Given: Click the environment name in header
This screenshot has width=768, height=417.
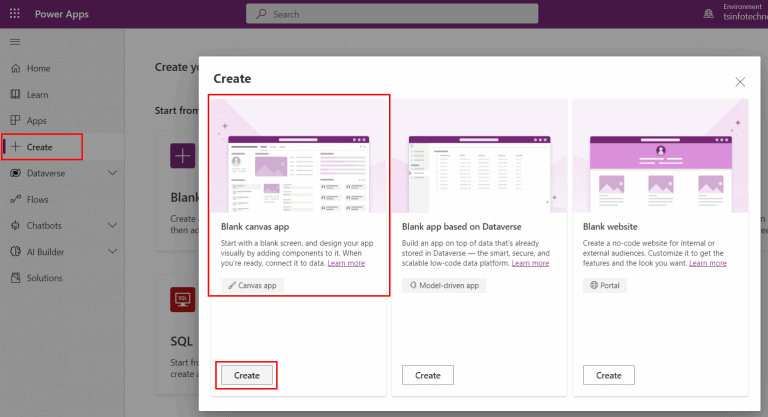Looking at the screenshot, I should pyautogui.click(x=745, y=17).
